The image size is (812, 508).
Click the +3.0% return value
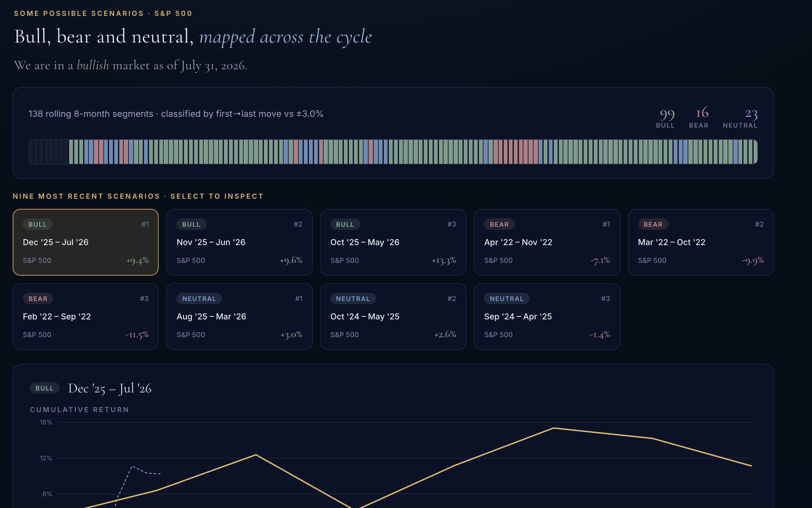[x=291, y=334]
